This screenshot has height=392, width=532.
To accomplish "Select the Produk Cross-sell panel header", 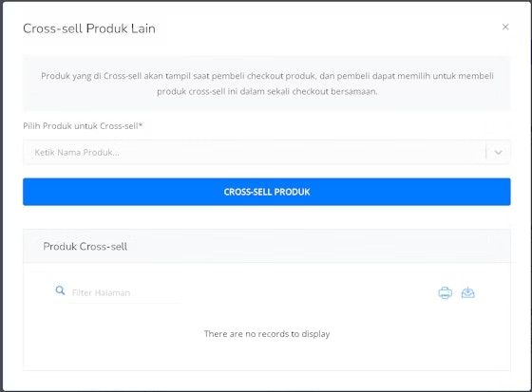I will [267, 246].
